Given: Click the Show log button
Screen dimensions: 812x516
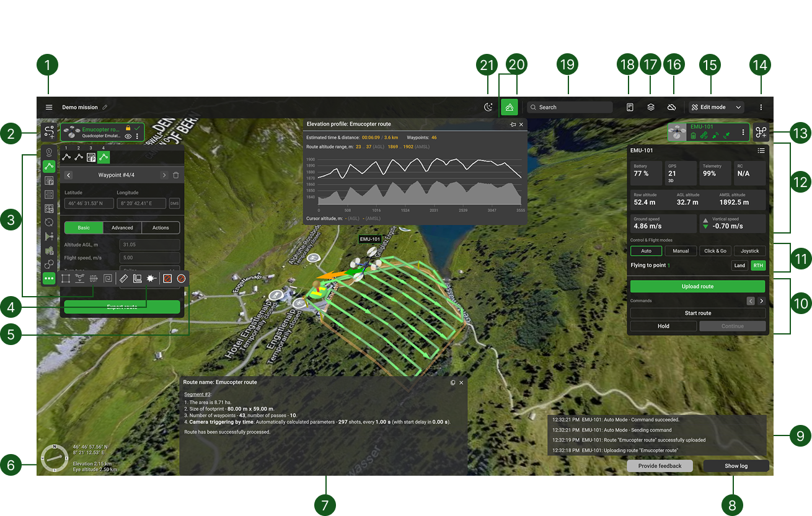Looking at the screenshot, I should (x=736, y=466).
